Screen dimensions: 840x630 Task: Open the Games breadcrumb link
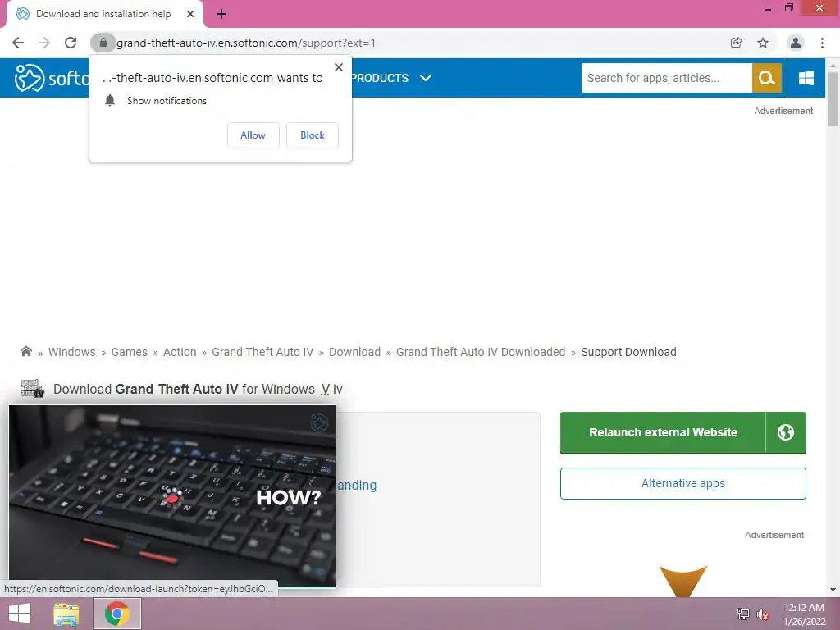coord(129,352)
